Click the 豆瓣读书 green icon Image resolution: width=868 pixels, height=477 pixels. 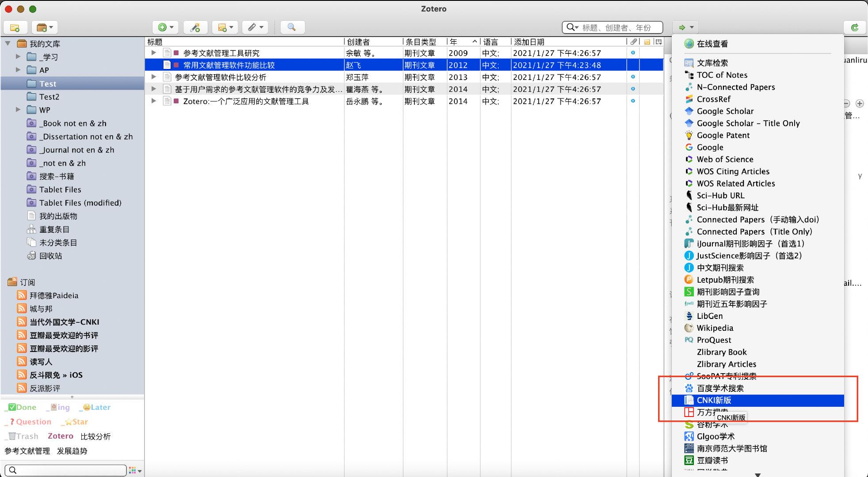point(689,460)
